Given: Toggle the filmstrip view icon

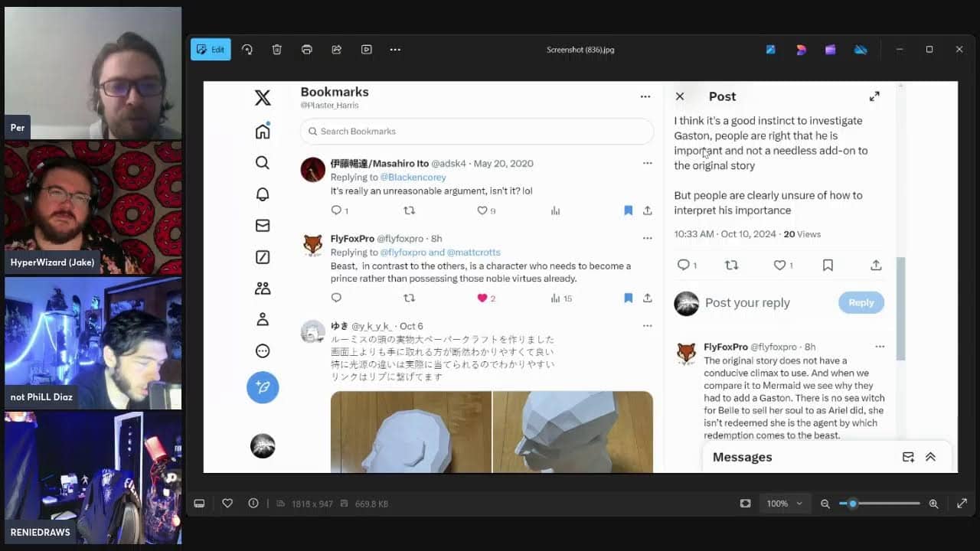Looking at the screenshot, I should pos(199,504).
